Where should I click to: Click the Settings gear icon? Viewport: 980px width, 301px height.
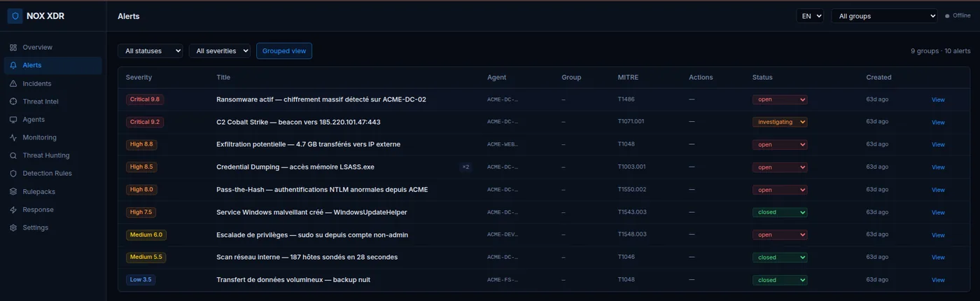click(13, 227)
